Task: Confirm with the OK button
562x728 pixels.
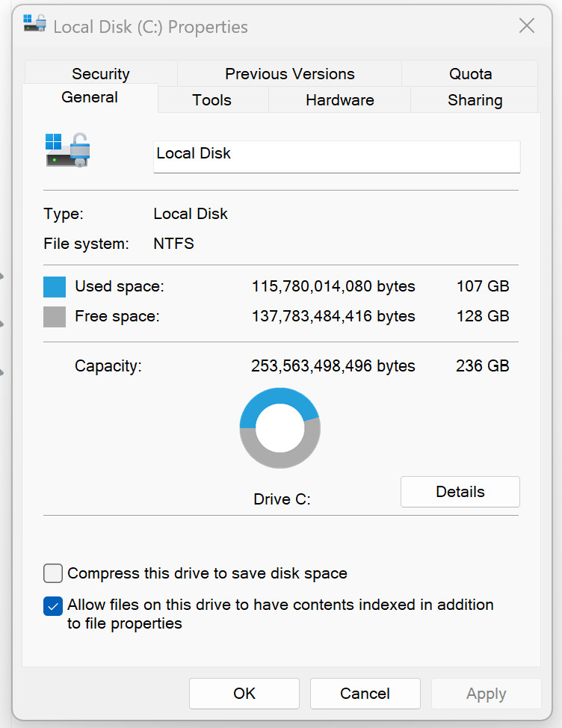Action: pyautogui.click(x=244, y=694)
